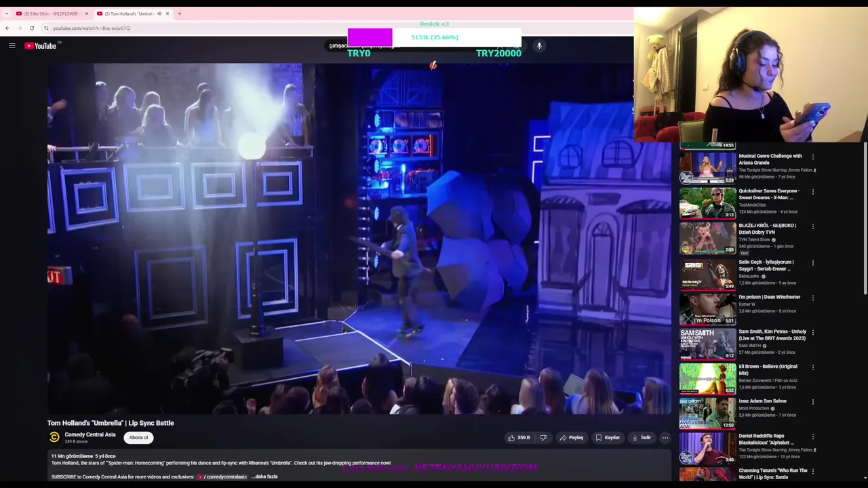This screenshot has height=488, width=868.
Task: Open Issız Adam Son Sahne video thumbnail
Action: click(707, 413)
